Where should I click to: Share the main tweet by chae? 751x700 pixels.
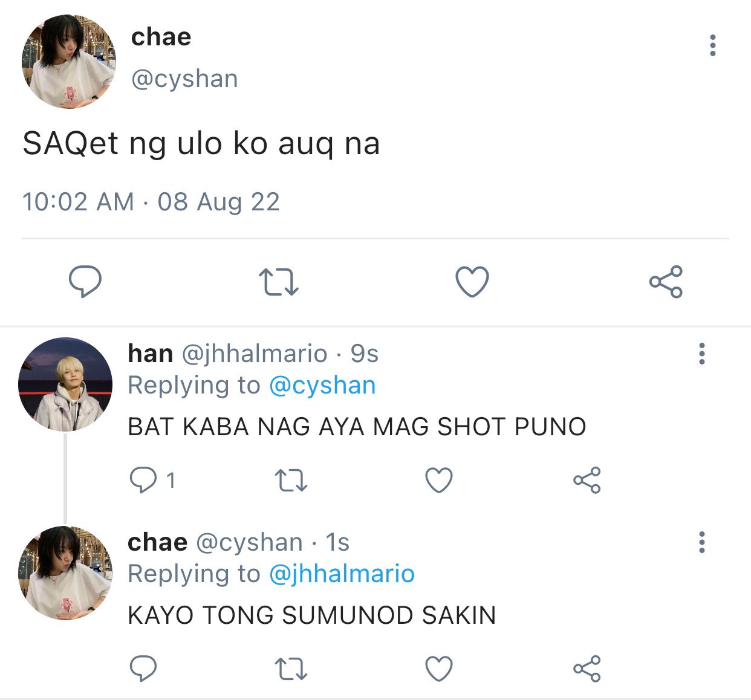[x=666, y=282]
